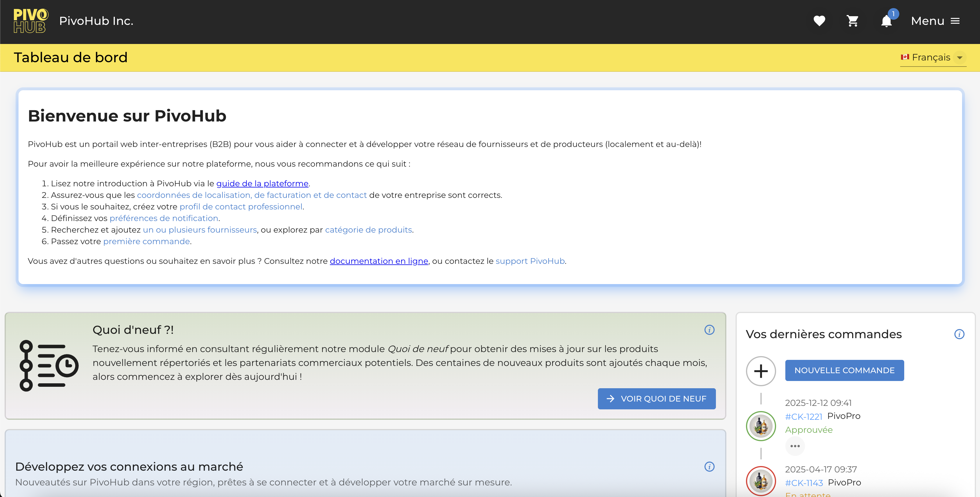
Task: Click the PivoHub logo
Action: pyautogui.click(x=31, y=21)
